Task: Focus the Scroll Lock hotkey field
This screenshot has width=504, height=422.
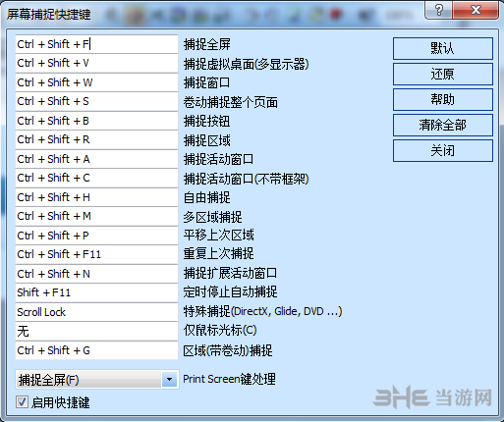Action: 96,312
